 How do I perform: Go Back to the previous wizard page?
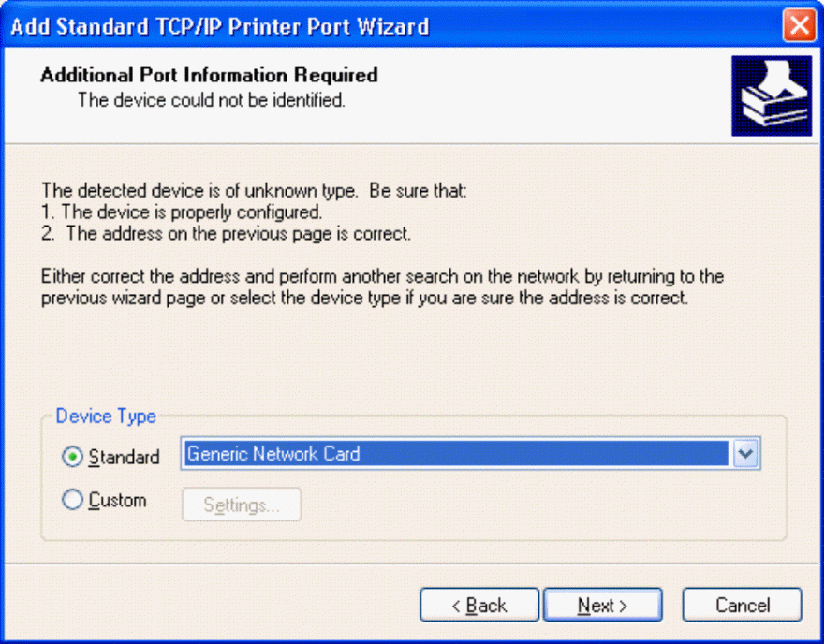[479, 605]
